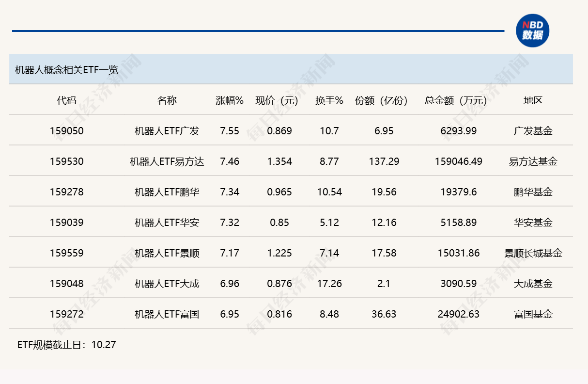Screen dimensions: 588x384
Task: Click the total amount 15031.86
Action: 459,253
